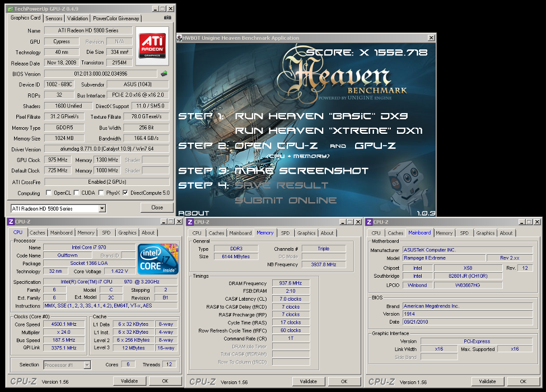
Task: Uncheck the DirectCompute 5.0 checkbox
Action: click(x=125, y=193)
